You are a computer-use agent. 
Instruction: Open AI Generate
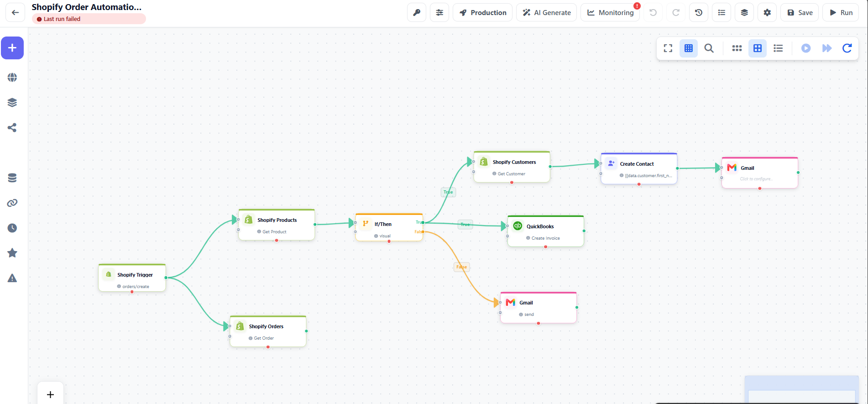pos(546,12)
